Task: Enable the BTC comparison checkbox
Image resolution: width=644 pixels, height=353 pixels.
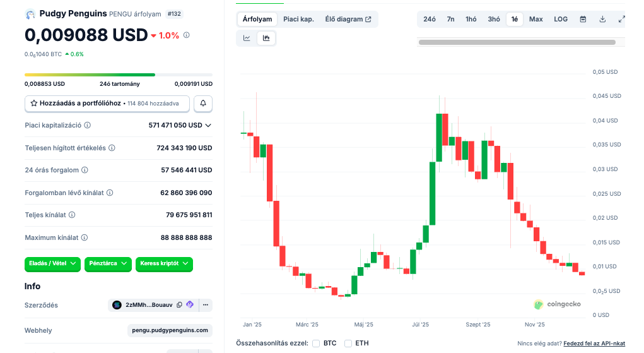Action: point(316,343)
